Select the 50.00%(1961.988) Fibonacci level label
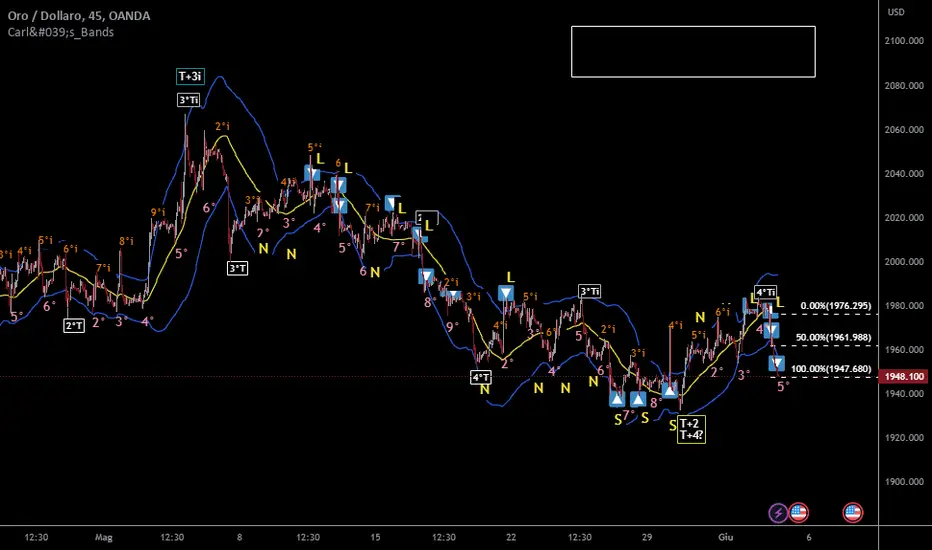Image resolution: width=932 pixels, height=550 pixels. 833,337
